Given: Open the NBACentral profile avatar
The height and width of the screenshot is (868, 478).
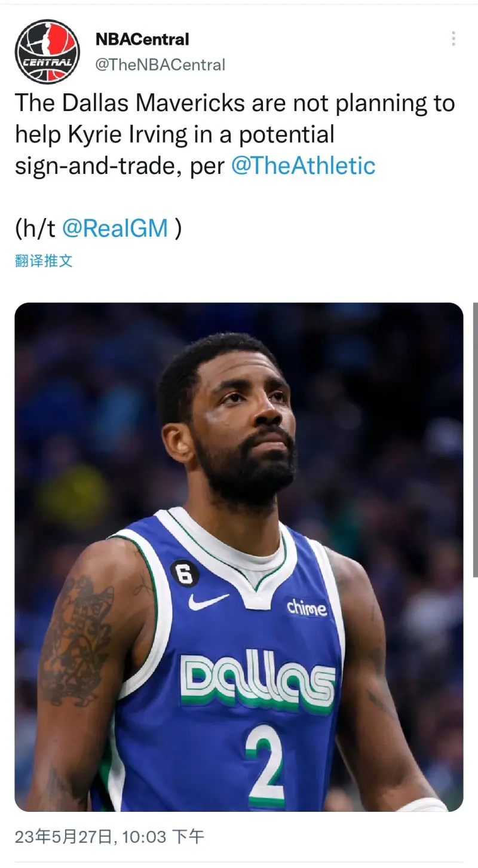Looking at the screenshot, I should pyautogui.click(x=47, y=51).
